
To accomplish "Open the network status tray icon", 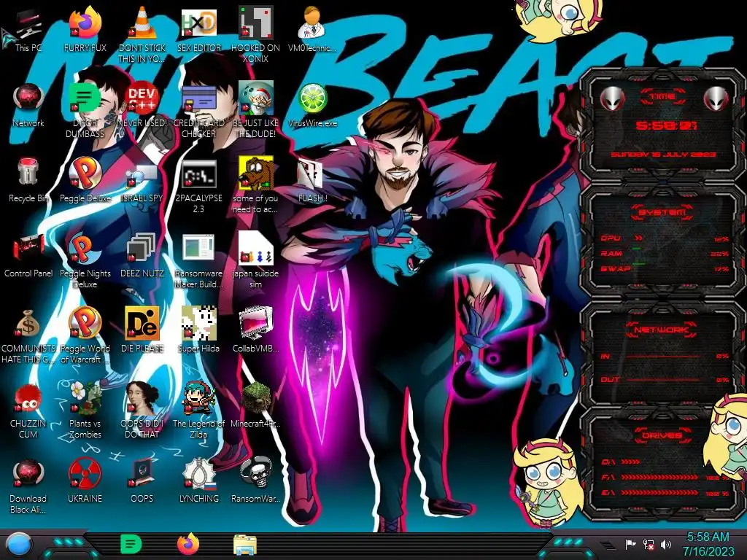I will click(648, 544).
